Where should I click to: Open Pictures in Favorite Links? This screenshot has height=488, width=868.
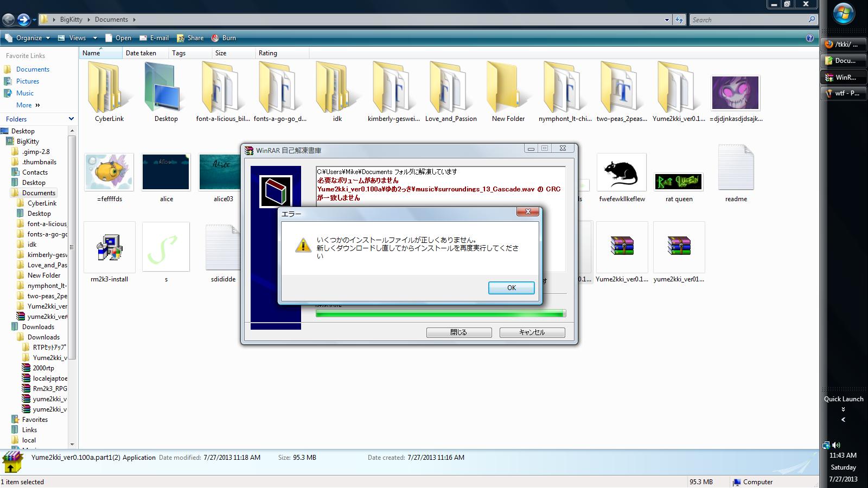pos(28,81)
